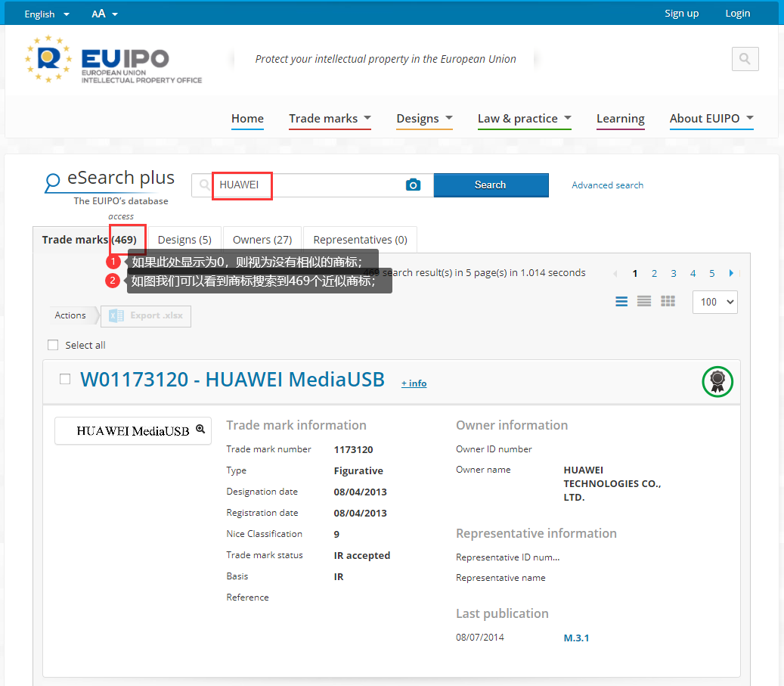Click the Excel export icon
784x686 pixels.
pos(116,315)
